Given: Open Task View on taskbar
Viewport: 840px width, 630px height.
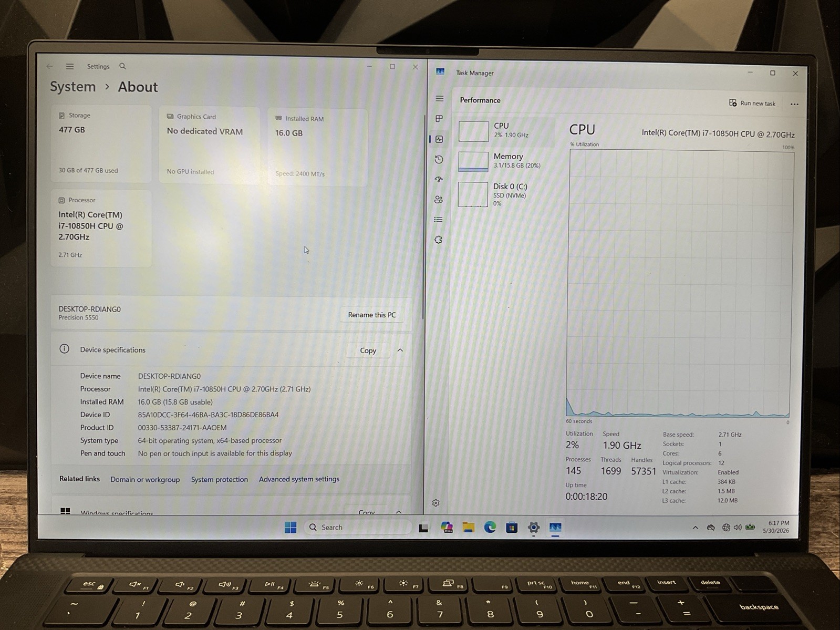Looking at the screenshot, I should [x=423, y=528].
